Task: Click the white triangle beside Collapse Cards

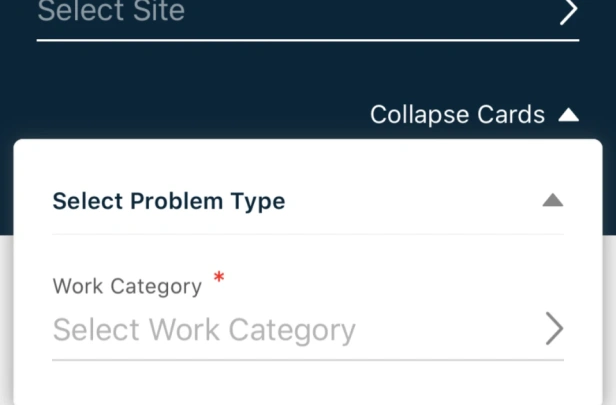Action: tap(568, 115)
